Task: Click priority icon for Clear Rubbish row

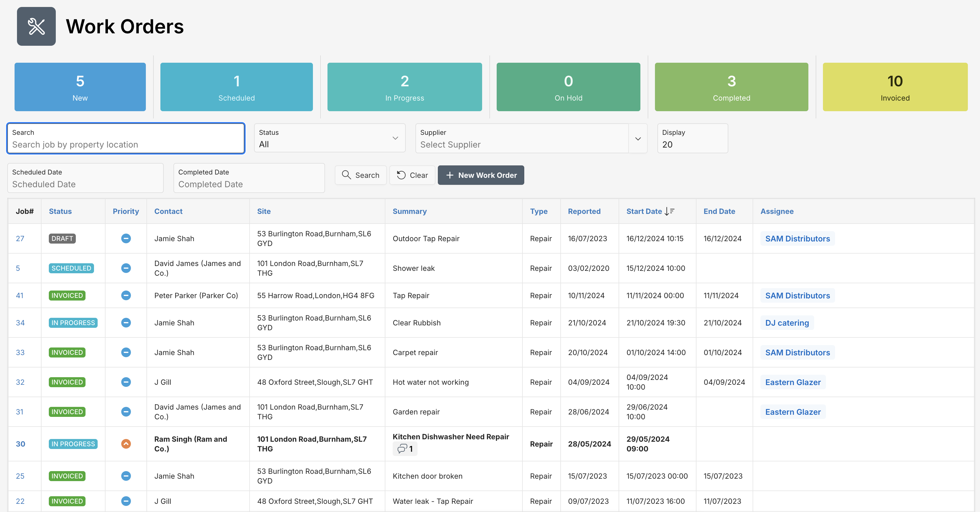Action: click(126, 323)
